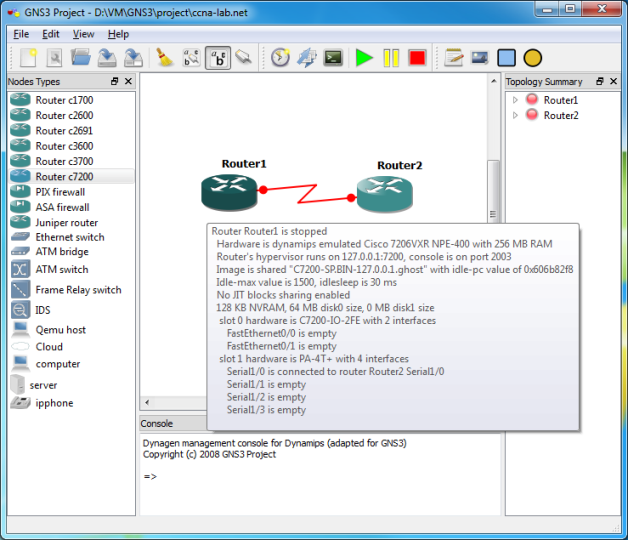Screen dimensions: 628x540
Task: Expand Router2 in Topology Summary
Action: click(x=515, y=115)
